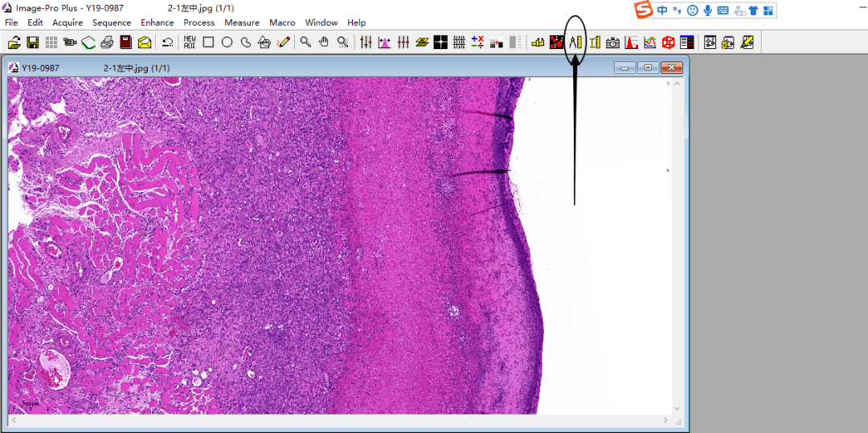The width and height of the screenshot is (868, 433).
Task: Save the image with the floppy disk icon
Action: 33,43
